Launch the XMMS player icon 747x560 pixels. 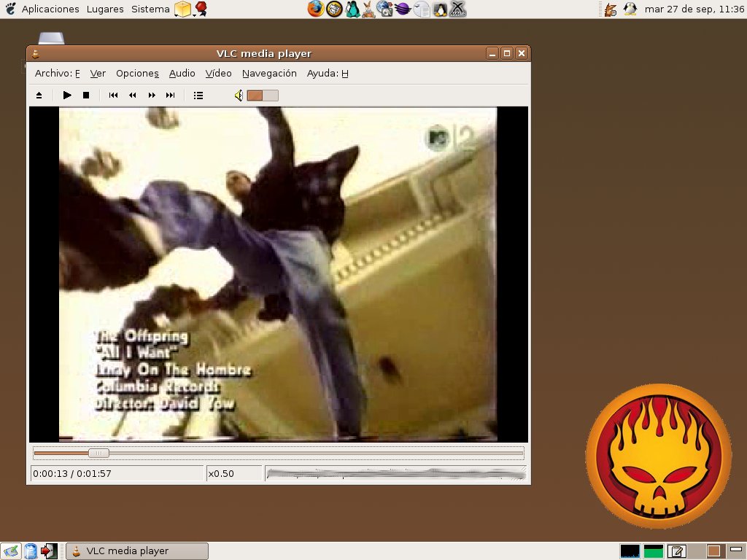pyautogui.click(x=457, y=9)
